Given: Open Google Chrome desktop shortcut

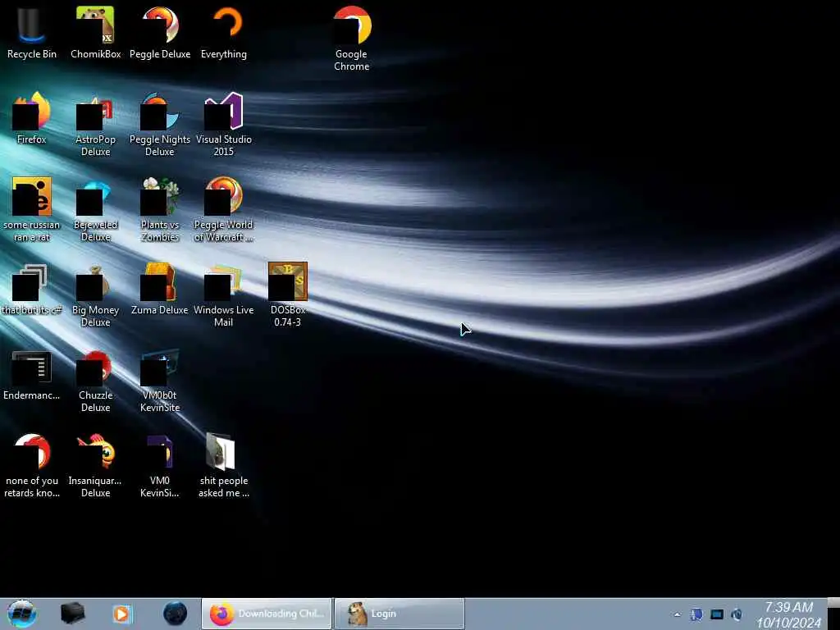Looking at the screenshot, I should (351, 39).
